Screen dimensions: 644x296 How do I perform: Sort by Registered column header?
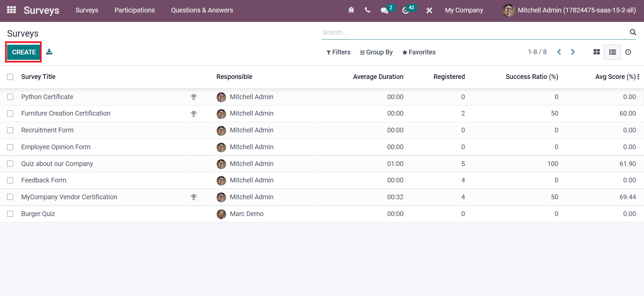[449, 77]
